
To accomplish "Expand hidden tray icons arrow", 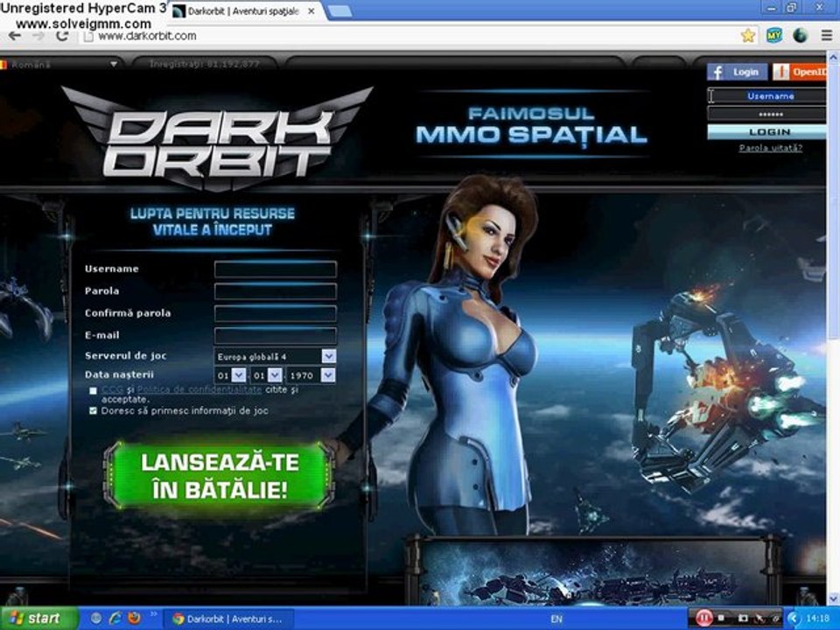I will [794, 619].
